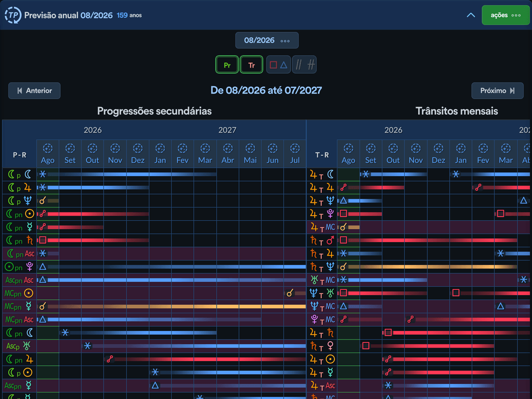
Task: Go to the Anterior period
Action: (34, 90)
